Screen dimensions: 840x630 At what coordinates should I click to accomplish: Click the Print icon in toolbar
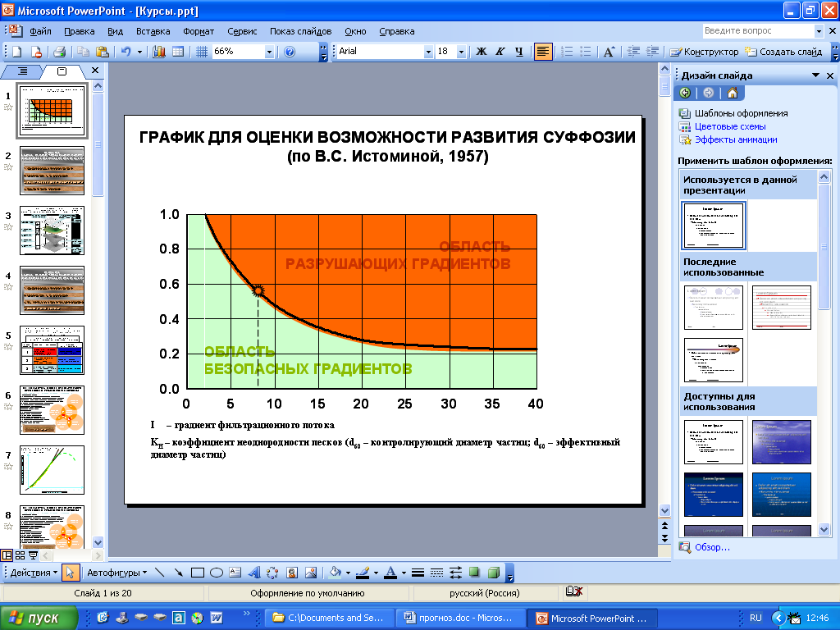(x=59, y=52)
